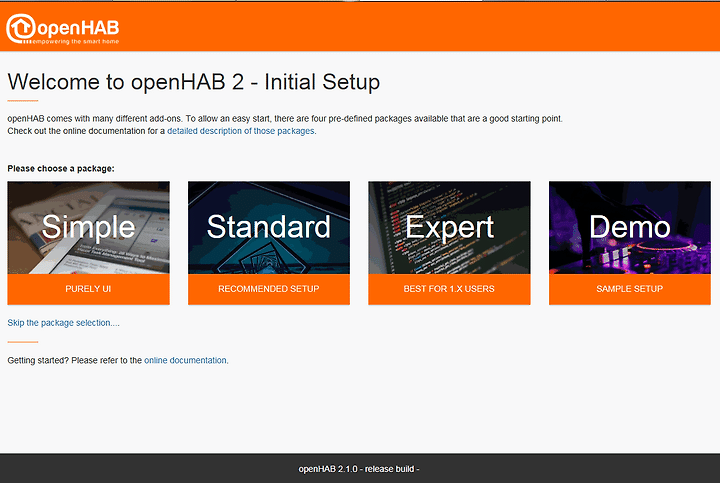This screenshot has height=483, width=720.
Task: Click the RECOMMENDED SETUP button
Action: click(269, 289)
